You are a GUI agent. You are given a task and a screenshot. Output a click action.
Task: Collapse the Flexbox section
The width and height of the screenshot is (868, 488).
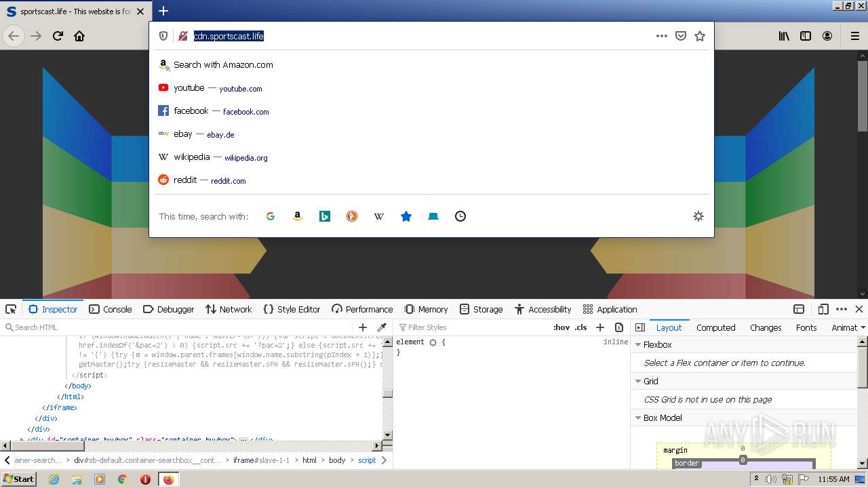point(638,344)
